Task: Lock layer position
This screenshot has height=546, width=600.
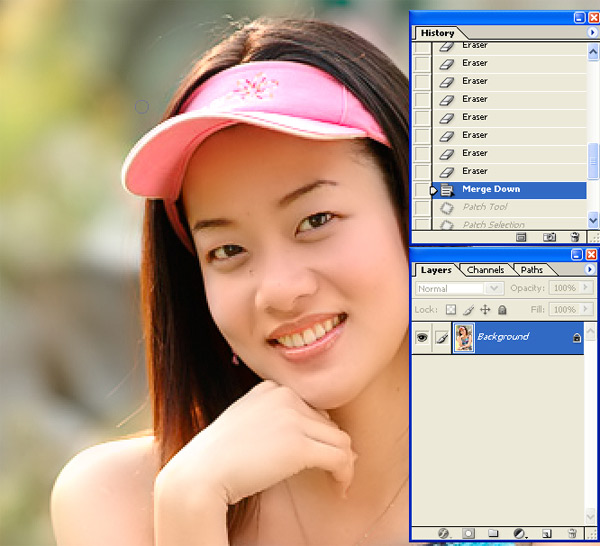Action: point(485,310)
